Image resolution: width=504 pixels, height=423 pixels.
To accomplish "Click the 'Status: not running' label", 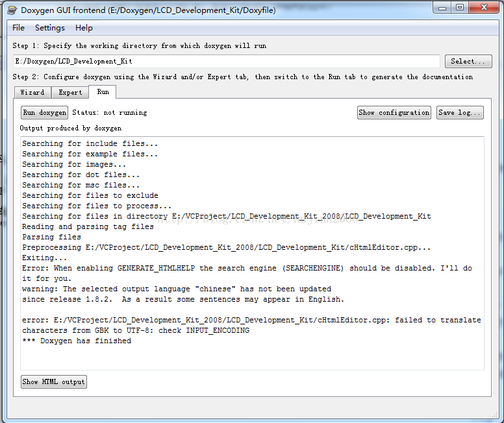I will point(110,113).
